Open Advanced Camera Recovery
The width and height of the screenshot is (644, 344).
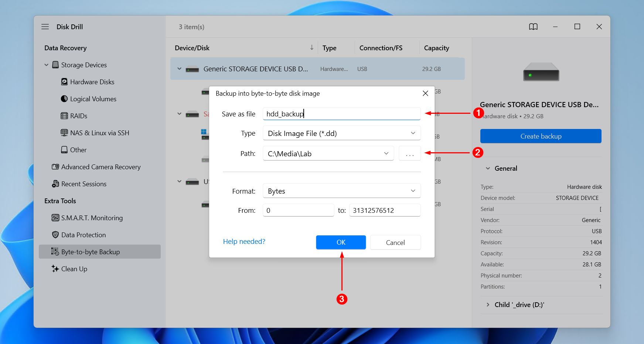coord(100,167)
